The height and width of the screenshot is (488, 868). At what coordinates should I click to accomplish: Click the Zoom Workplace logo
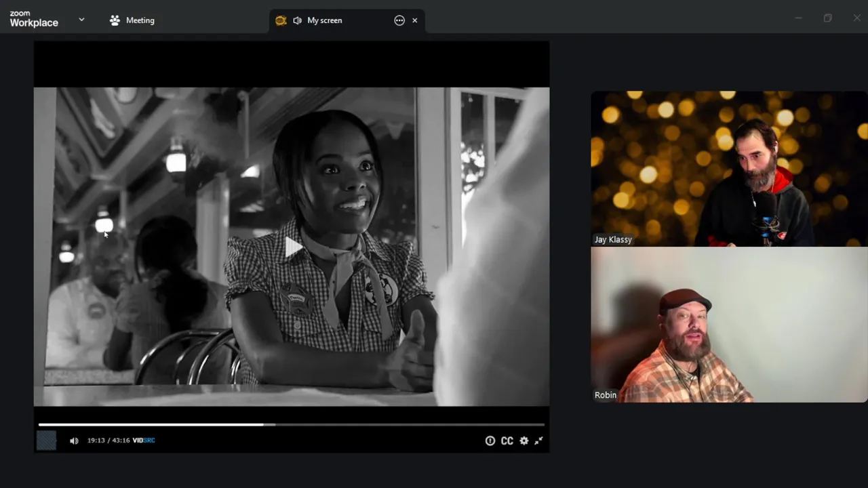coord(34,20)
